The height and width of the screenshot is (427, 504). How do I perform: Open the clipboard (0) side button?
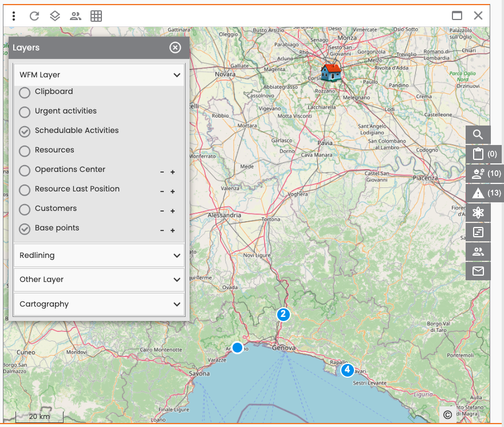pos(485,154)
